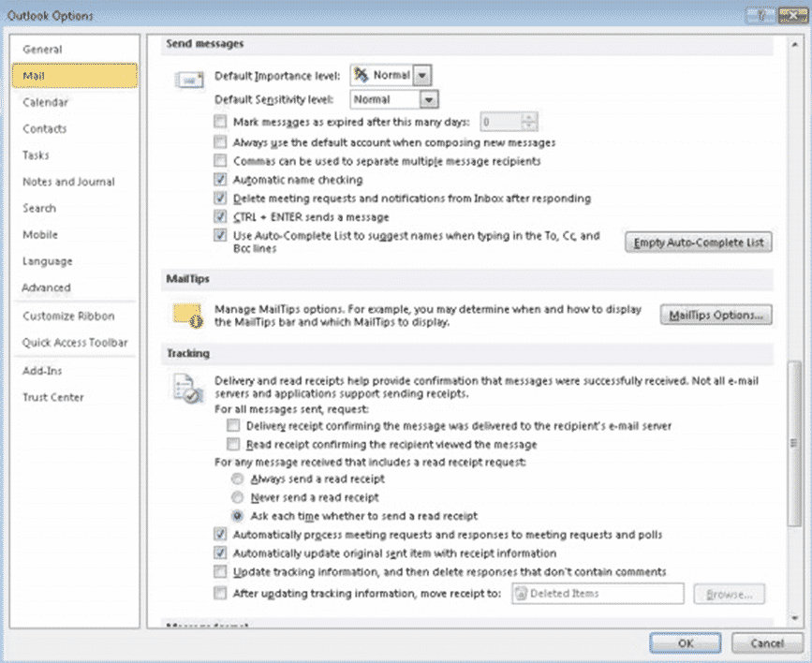Click the scrollbar up arrow
The image size is (812, 663).
click(x=794, y=45)
